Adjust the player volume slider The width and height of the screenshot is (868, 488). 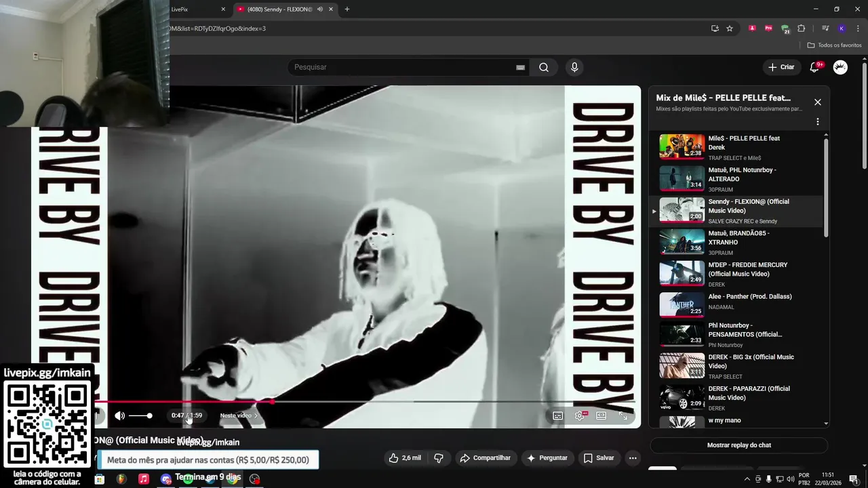tap(140, 415)
